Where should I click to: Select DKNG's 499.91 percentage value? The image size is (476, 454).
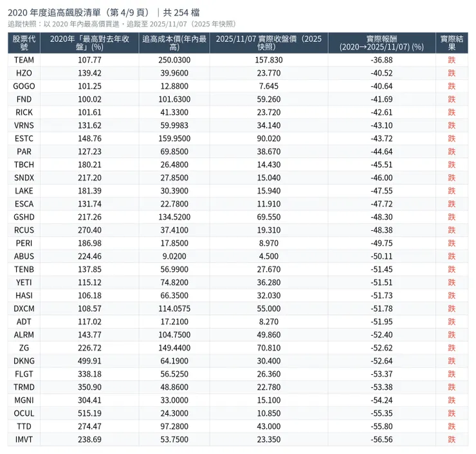point(89,361)
